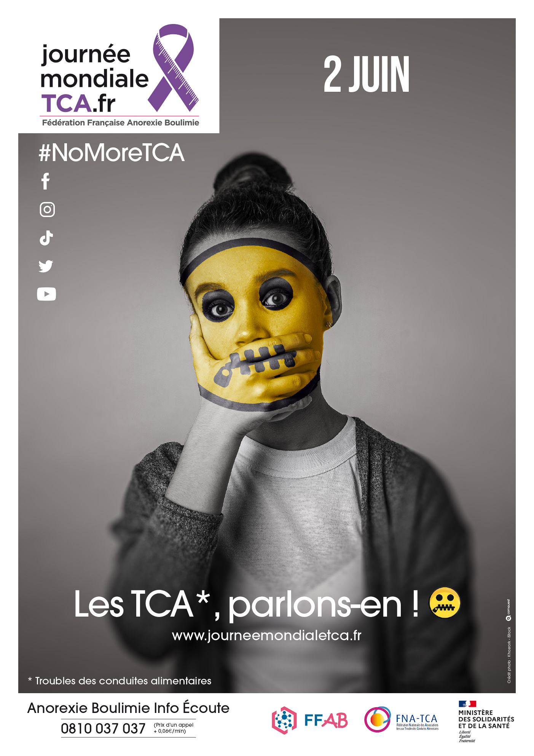Click the Ministère des Solidarités text
Viewport: 534px width, 756px height.
coord(486,719)
